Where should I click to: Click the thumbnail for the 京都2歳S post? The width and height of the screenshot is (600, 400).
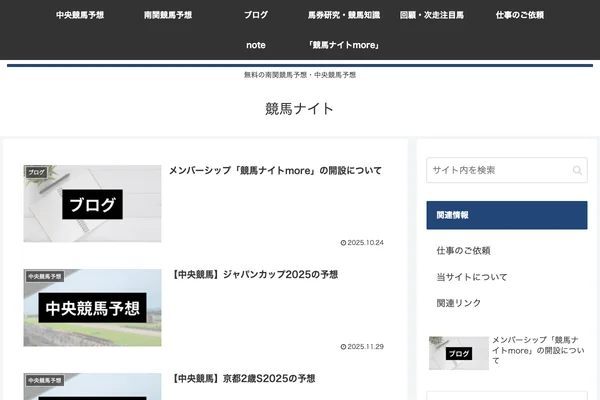pos(93,387)
